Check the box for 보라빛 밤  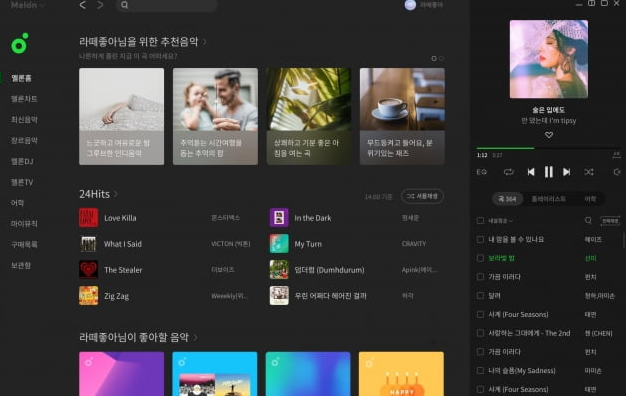pos(480,258)
